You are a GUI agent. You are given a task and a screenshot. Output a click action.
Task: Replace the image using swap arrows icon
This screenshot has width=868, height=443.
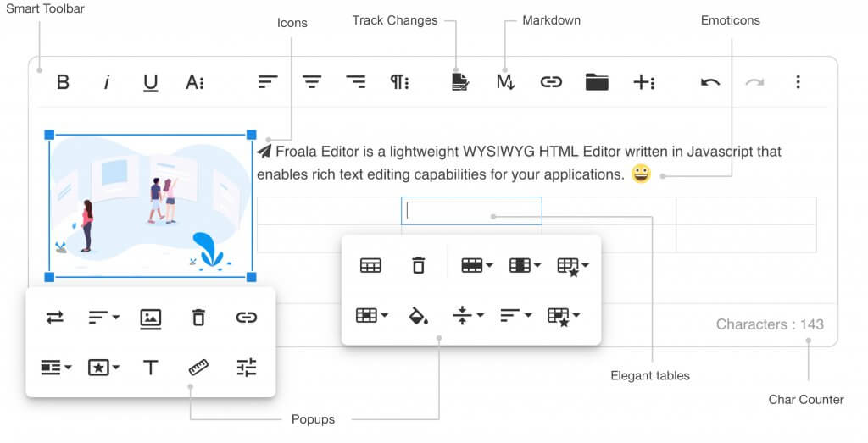coord(55,318)
